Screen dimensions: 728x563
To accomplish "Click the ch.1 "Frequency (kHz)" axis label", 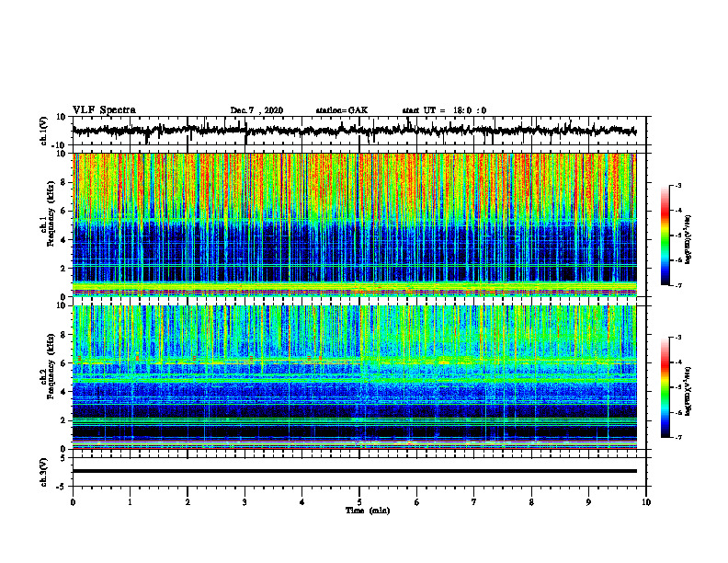I will 51,213.
